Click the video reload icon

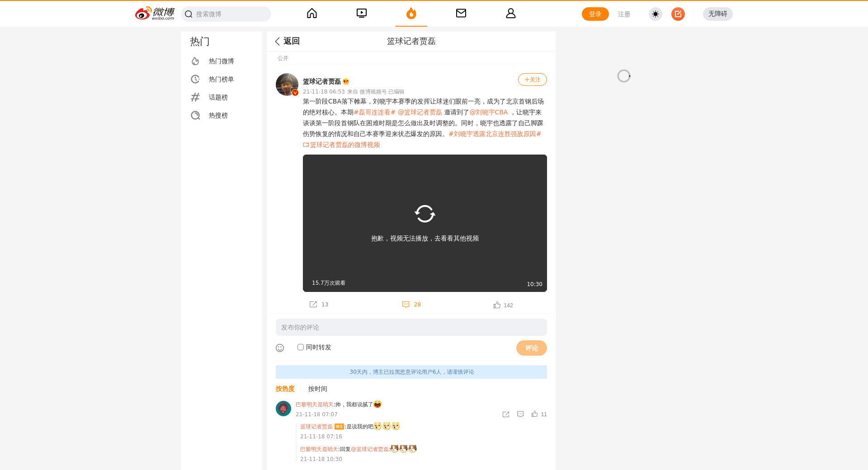coord(425,214)
